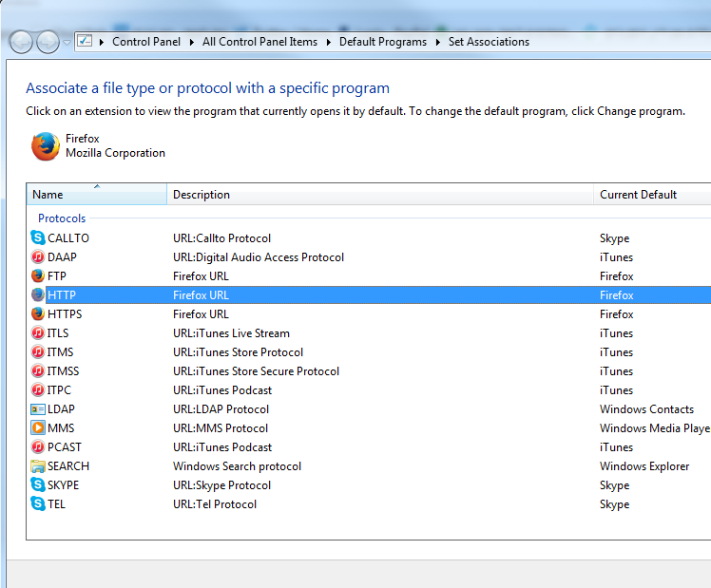This screenshot has height=588, width=711.
Task: Click the contact card icon beside LDAP
Action: pyautogui.click(x=38, y=409)
